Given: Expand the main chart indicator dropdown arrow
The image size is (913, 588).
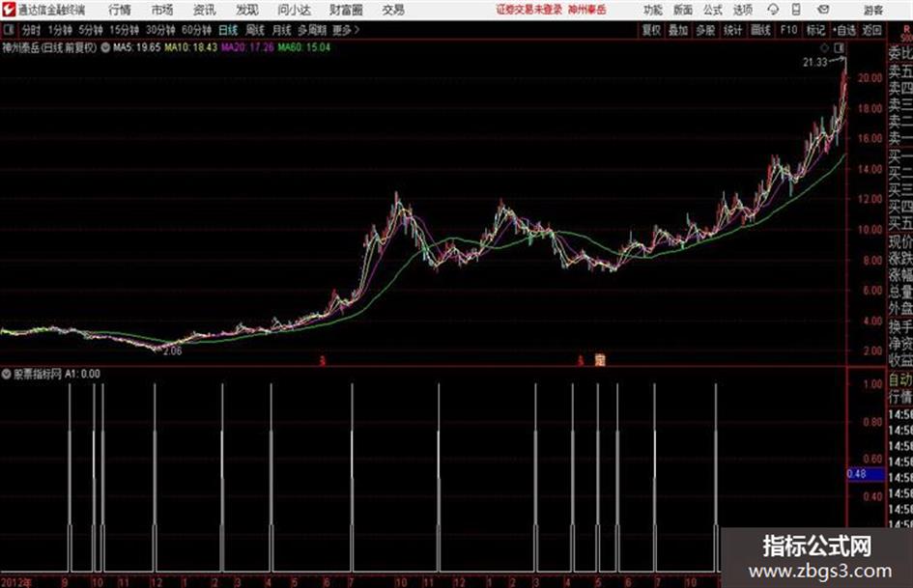Looking at the screenshot, I should 105,47.
